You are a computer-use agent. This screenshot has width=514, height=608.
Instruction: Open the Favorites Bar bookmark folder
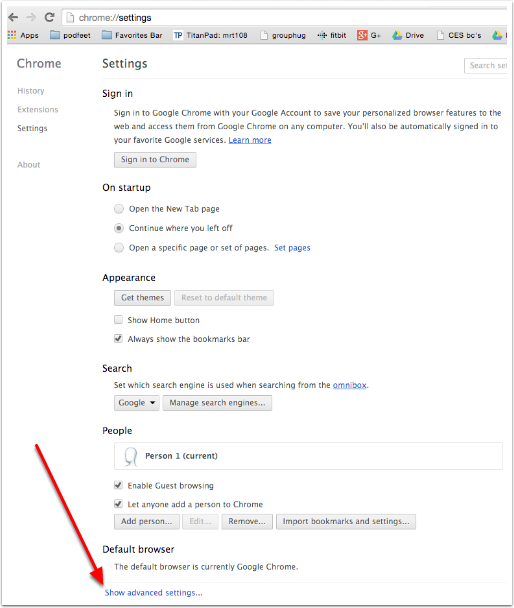click(x=132, y=35)
